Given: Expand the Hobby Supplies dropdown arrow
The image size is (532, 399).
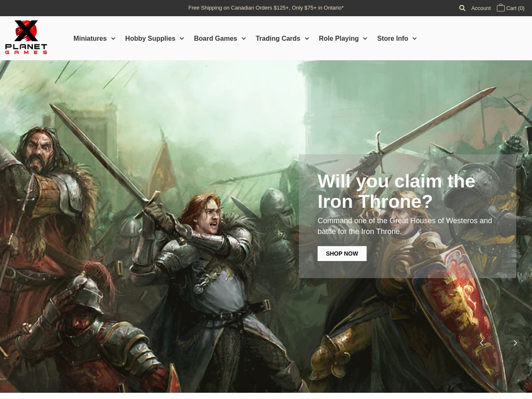Looking at the screenshot, I should (x=182, y=39).
